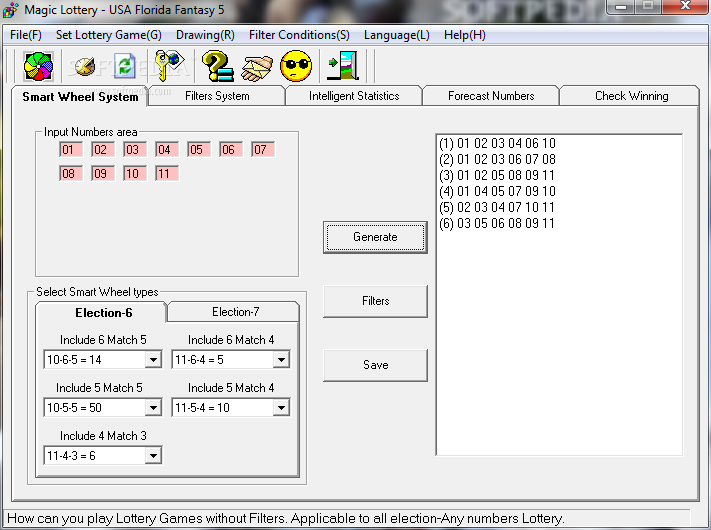
Task: Select the Election-6 wheel type tab
Action: point(103,312)
